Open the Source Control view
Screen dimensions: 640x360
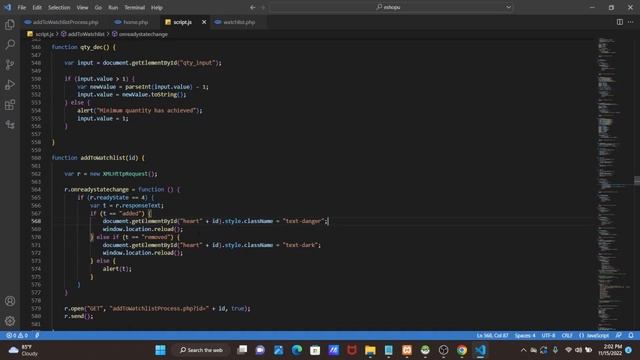tap(10, 64)
